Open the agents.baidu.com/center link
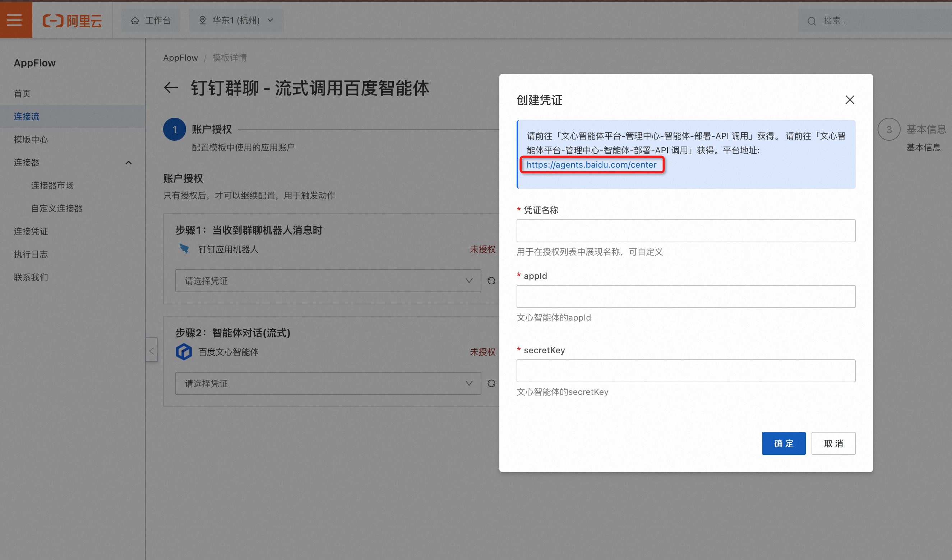 (x=591, y=165)
